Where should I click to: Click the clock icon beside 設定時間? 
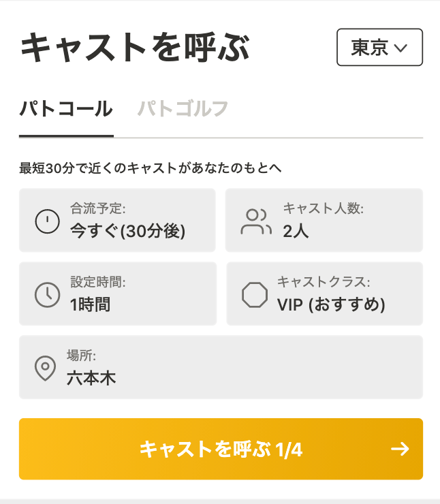pyautogui.click(x=47, y=294)
